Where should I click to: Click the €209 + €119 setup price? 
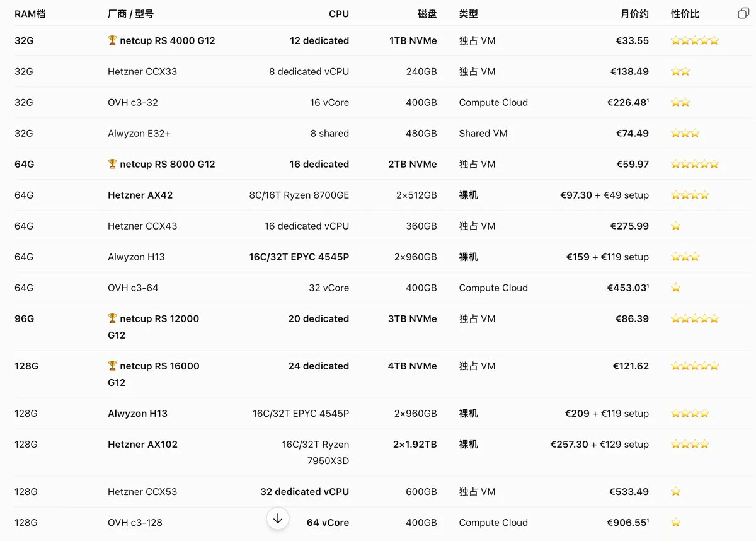[607, 413]
